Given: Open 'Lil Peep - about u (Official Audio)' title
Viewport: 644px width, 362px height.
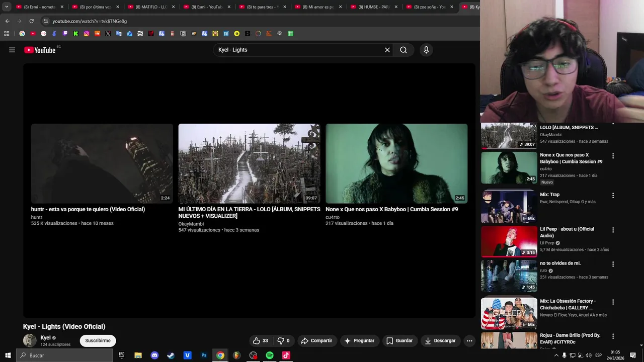Looking at the screenshot, I should (x=567, y=232).
